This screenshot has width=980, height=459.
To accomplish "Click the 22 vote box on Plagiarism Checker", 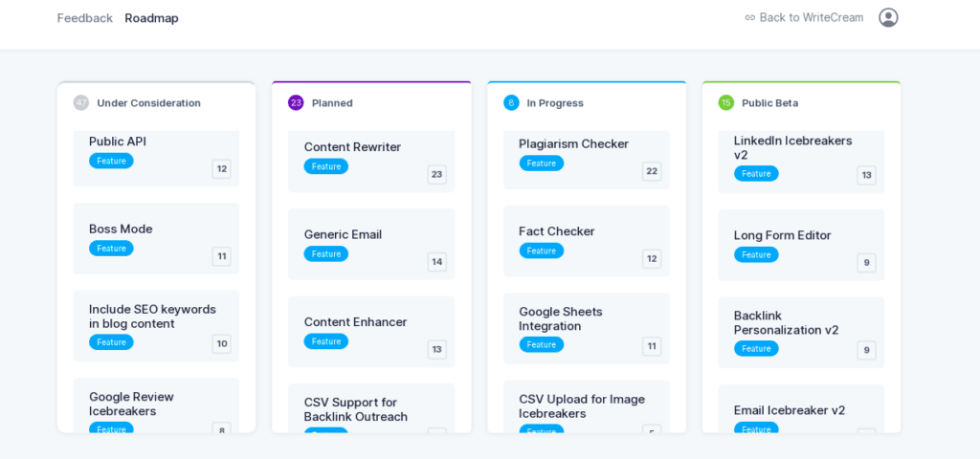I will coord(652,171).
